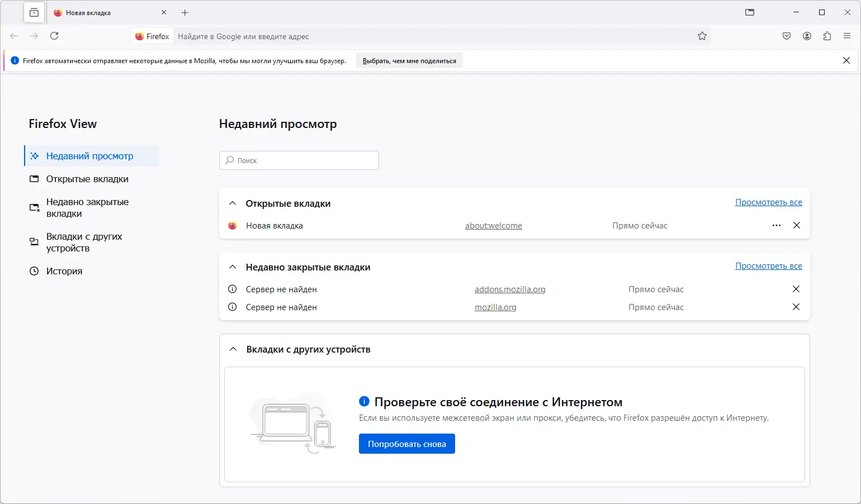The width and height of the screenshot is (861, 504).
Task: Bookmark the page with the star icon
Action: pos(702,36)
